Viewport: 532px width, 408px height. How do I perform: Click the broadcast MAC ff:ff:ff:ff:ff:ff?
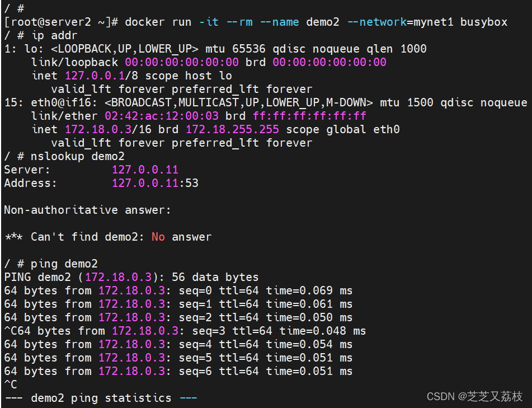click(309, 116)
